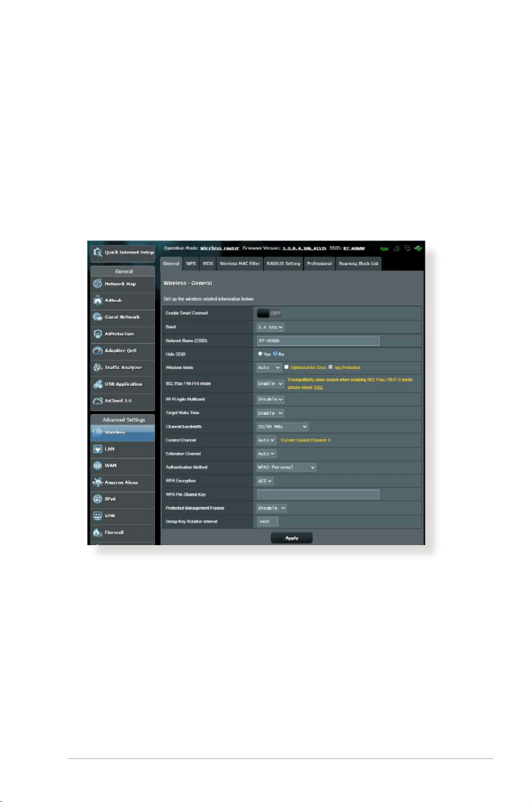Viewport: 532px width, 802px height.
Task: Open the FAQ link
Action: [x=319, y=387]
